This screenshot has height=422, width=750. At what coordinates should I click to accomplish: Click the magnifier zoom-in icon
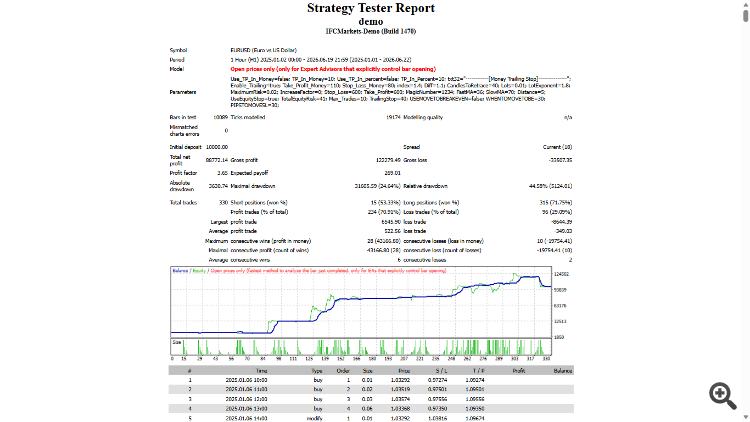[722, 395]
